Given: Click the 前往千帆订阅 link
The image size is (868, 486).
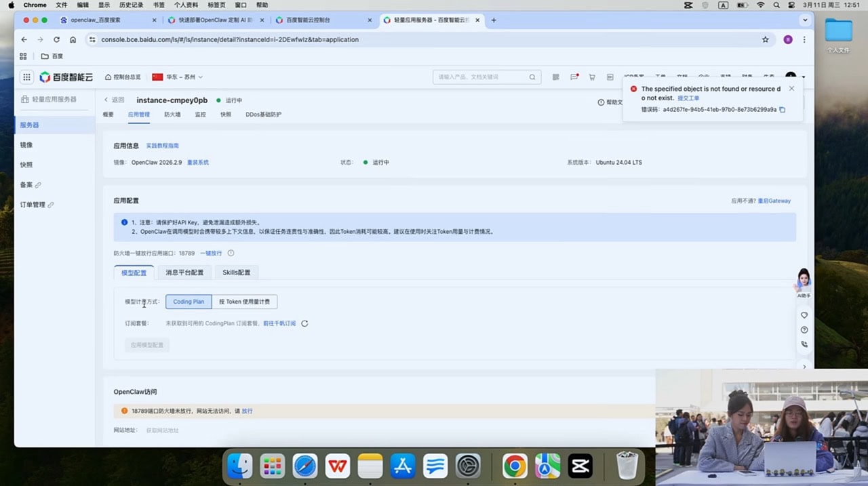Looking at the screenshot, I should tap(279, 324).
